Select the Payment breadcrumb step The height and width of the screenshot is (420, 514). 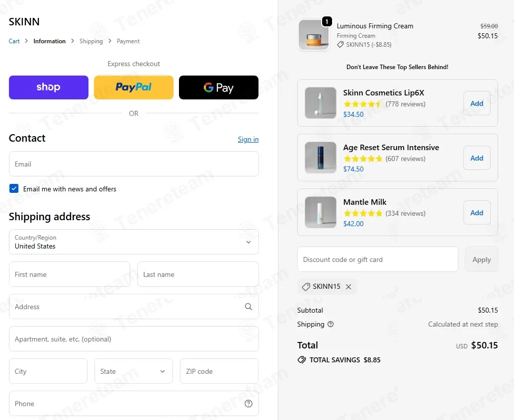128,41
